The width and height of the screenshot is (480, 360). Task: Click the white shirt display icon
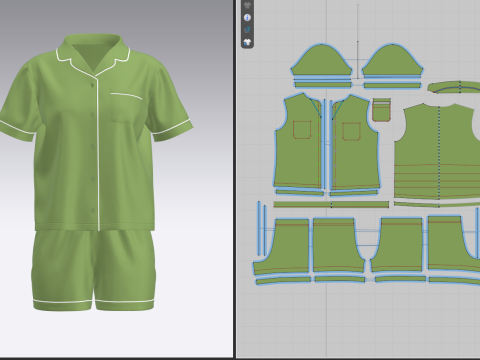point(247,42)
